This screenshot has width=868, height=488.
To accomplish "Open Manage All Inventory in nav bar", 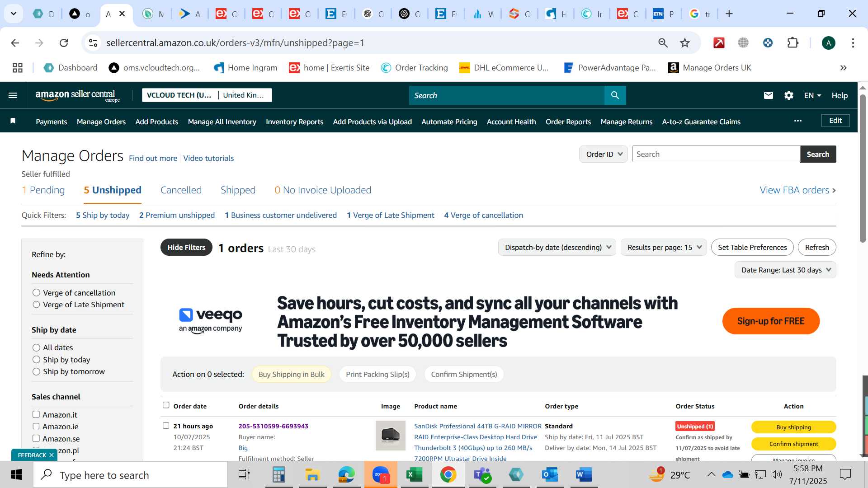I will (222, 122).
